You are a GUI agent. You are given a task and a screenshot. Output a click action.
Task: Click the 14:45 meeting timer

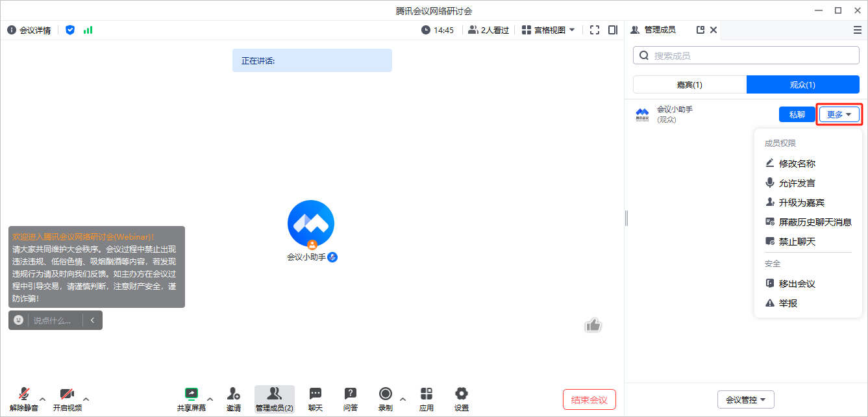(438, 30)
